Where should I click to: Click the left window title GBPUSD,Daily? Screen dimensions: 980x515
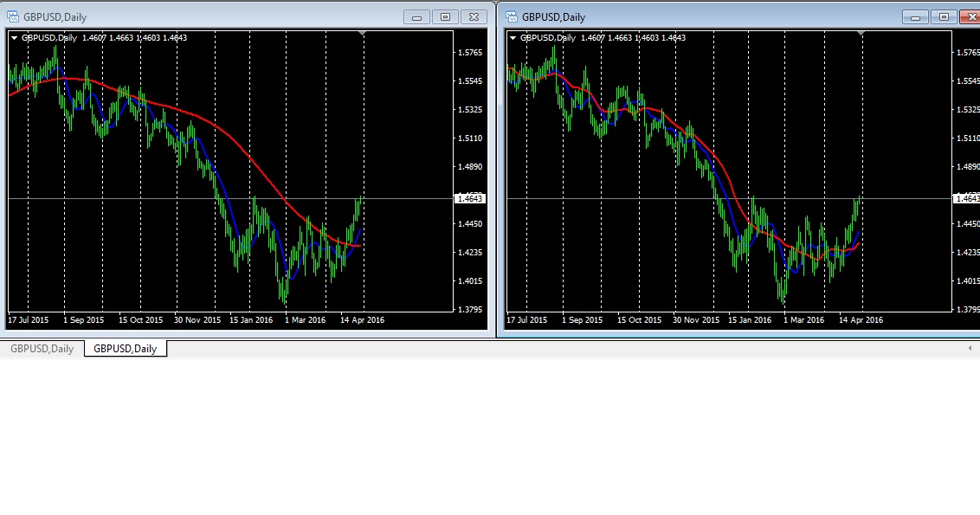[x=55, y=17]
